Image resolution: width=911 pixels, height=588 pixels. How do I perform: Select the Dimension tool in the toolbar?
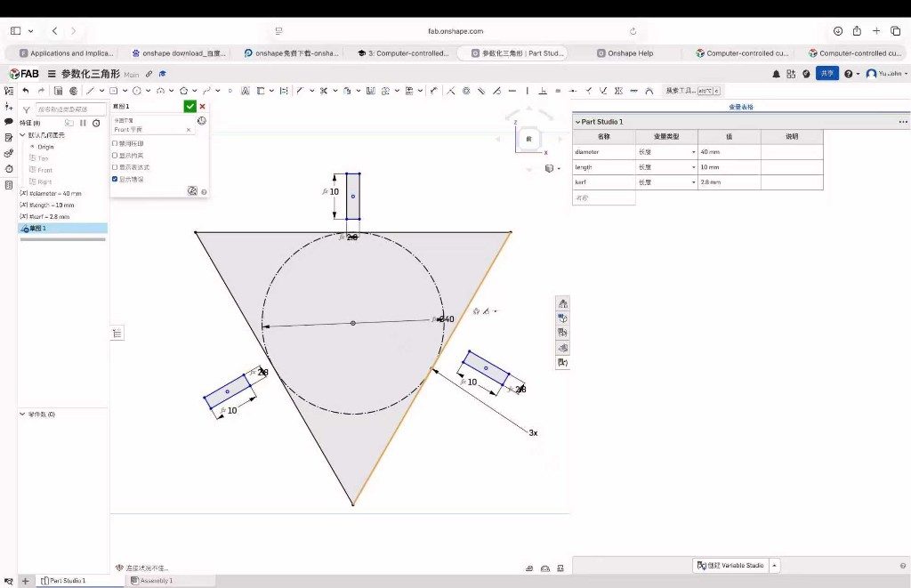coord(434,91)
